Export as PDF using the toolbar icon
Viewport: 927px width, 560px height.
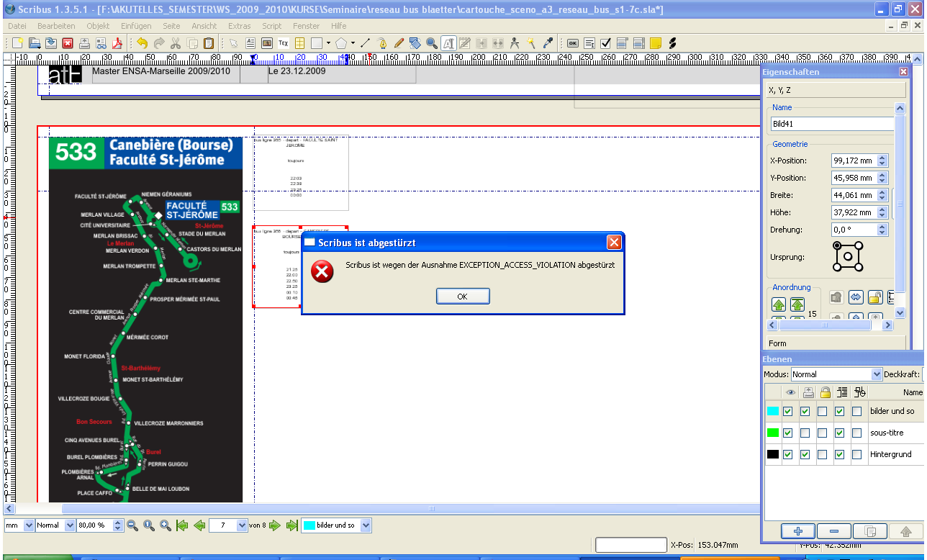117,43
